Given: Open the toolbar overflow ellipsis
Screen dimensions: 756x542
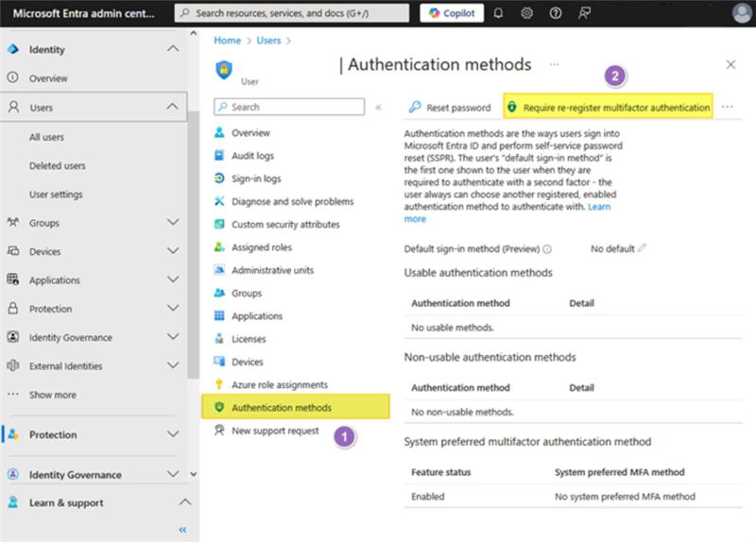Looking at the screenshot, I should (x=727, y=107).
